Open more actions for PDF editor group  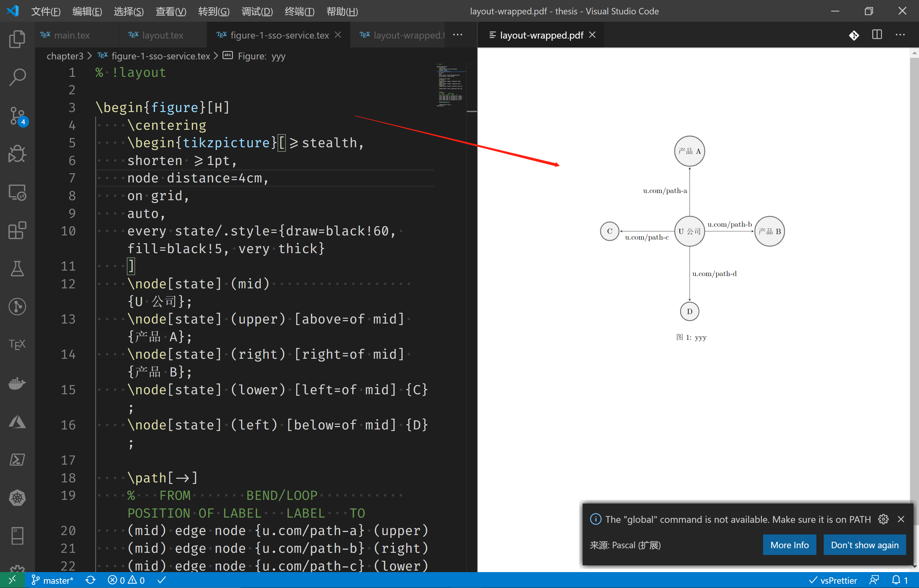900,35
